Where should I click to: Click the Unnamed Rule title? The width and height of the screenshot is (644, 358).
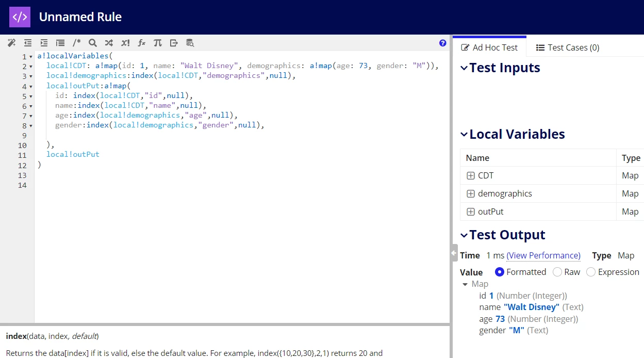(x=80, y=17)
